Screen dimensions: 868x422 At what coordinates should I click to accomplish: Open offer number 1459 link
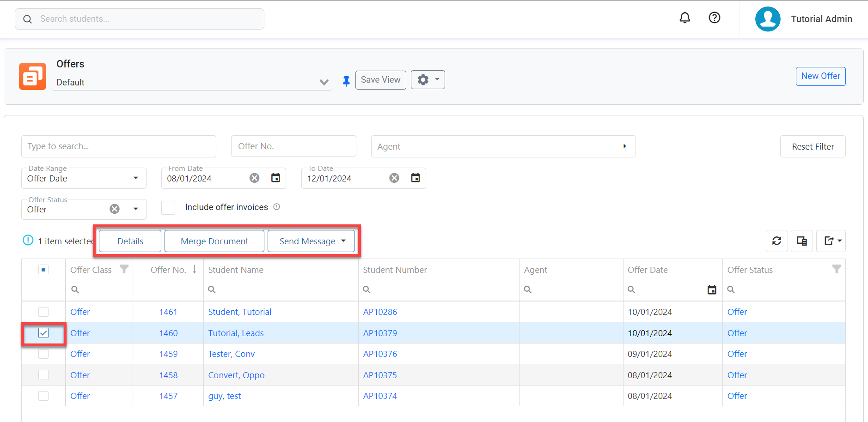[168, 354]
